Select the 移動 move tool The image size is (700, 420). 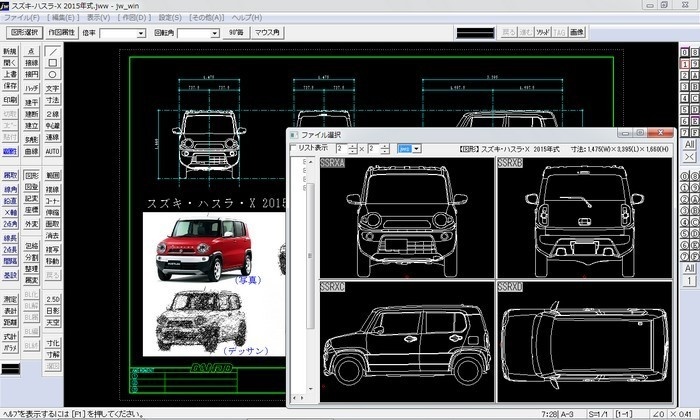pos(53,261)
